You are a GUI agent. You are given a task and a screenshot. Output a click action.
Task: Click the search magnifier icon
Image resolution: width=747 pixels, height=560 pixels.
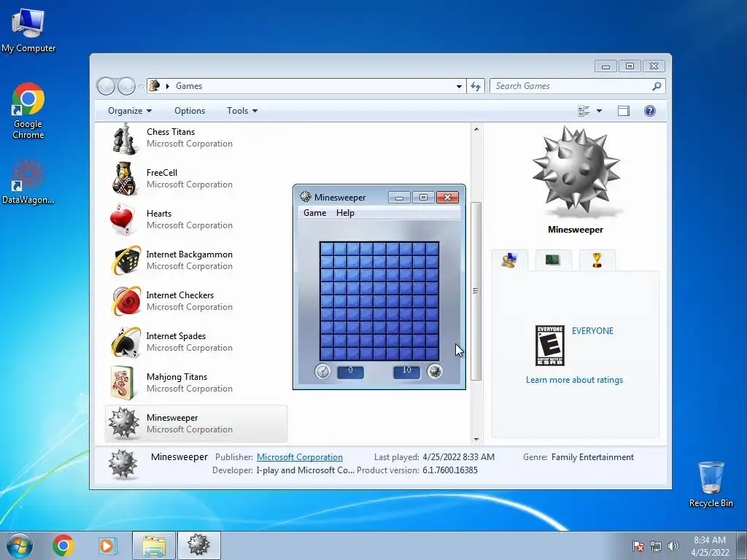click(657, 86)
